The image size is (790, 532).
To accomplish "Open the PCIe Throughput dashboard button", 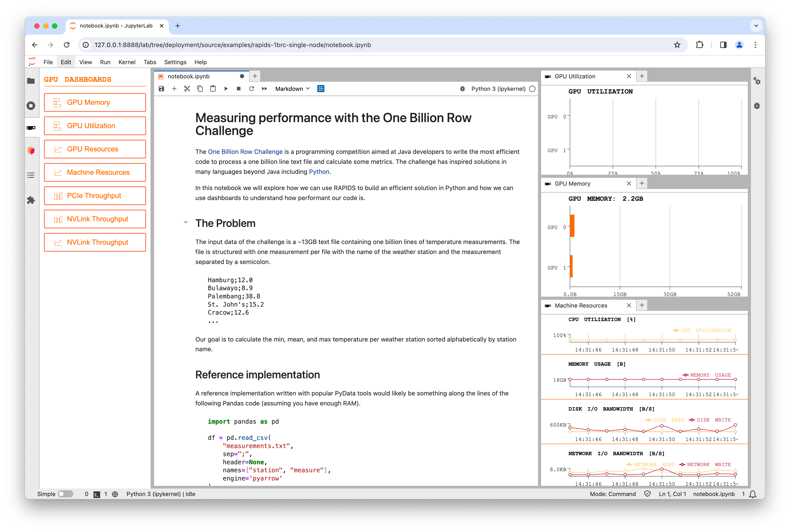I will click(x=95, y=196).
